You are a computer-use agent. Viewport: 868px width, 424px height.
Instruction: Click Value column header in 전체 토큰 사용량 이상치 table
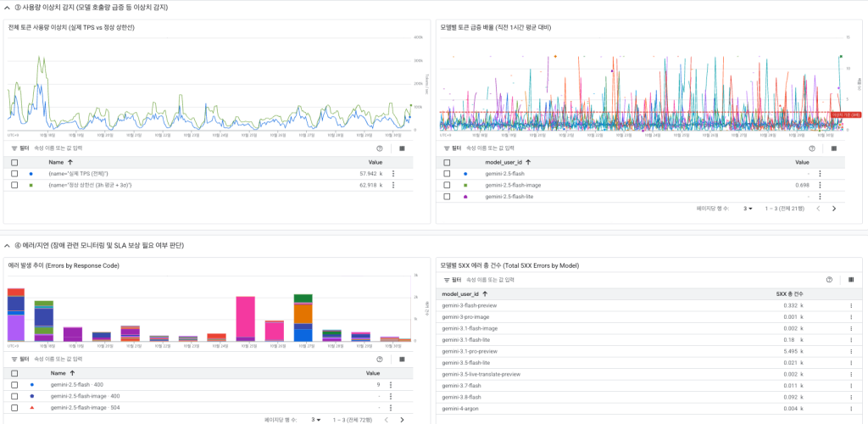376,163
